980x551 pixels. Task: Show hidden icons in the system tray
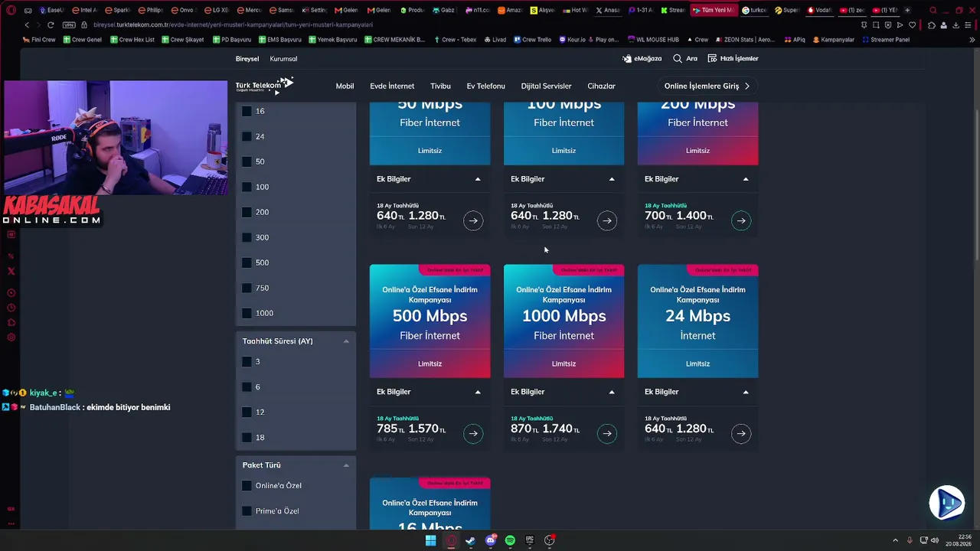coord(896,540)
